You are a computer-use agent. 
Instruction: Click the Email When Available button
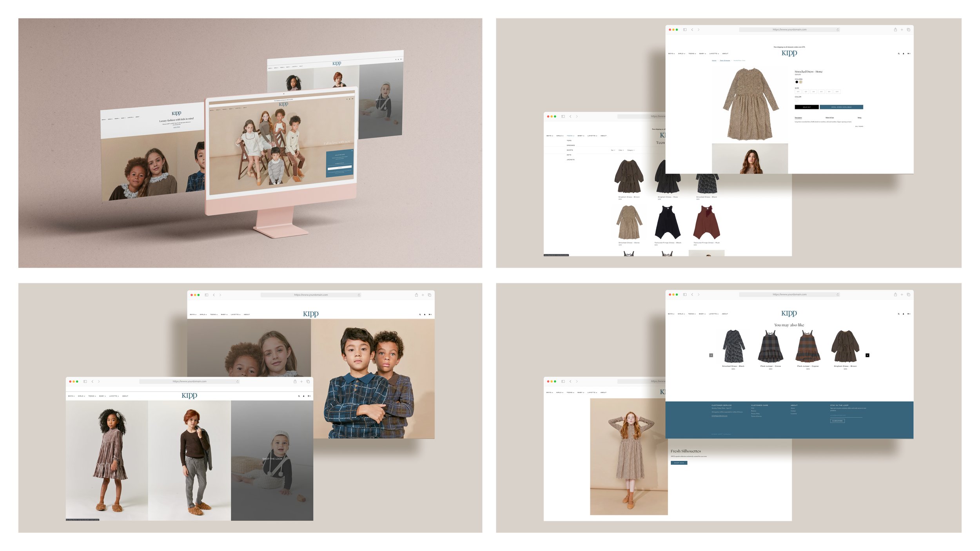pyautogui.click(x=841, y=107)
